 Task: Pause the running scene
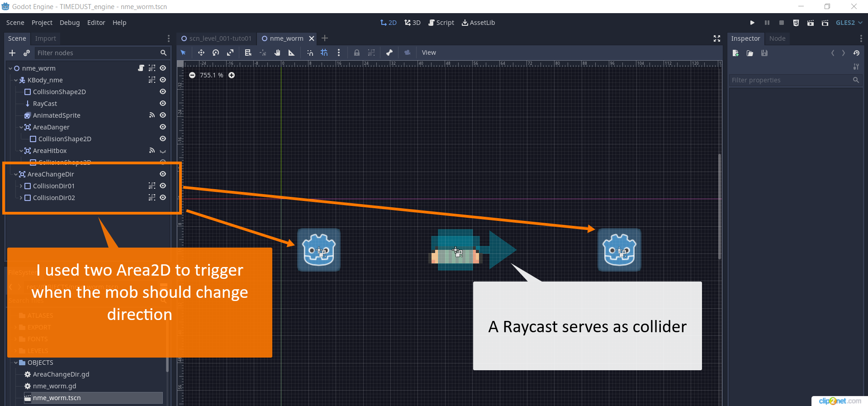(767, 23)
